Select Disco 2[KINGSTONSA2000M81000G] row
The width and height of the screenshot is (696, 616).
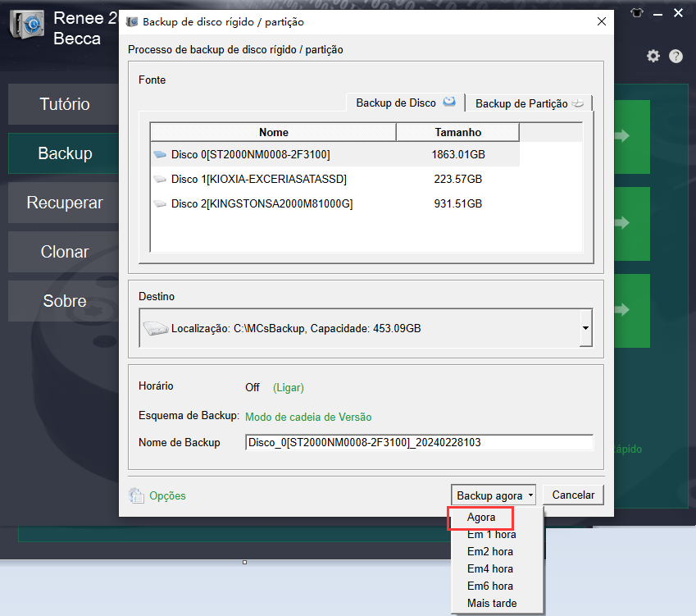click(x=335, y=204)
